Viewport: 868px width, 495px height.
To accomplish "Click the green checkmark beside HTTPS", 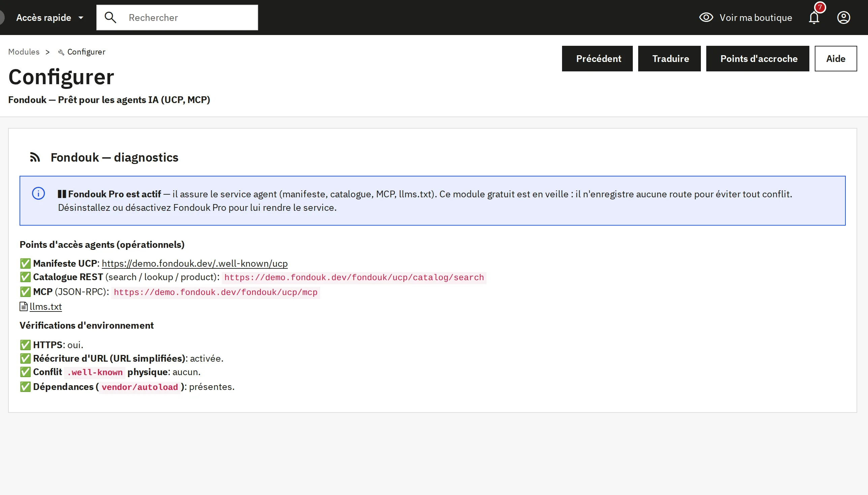I will pyautogui.click(x=25, y=345).
